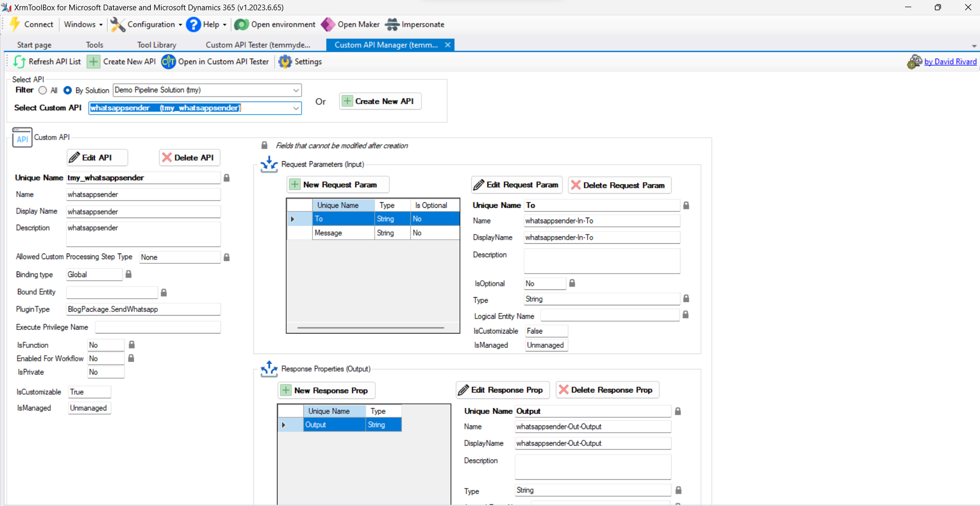The image size is (980, 506).
Task: Click the Open in Custom API Tester icon
Action: click(168, 62)
